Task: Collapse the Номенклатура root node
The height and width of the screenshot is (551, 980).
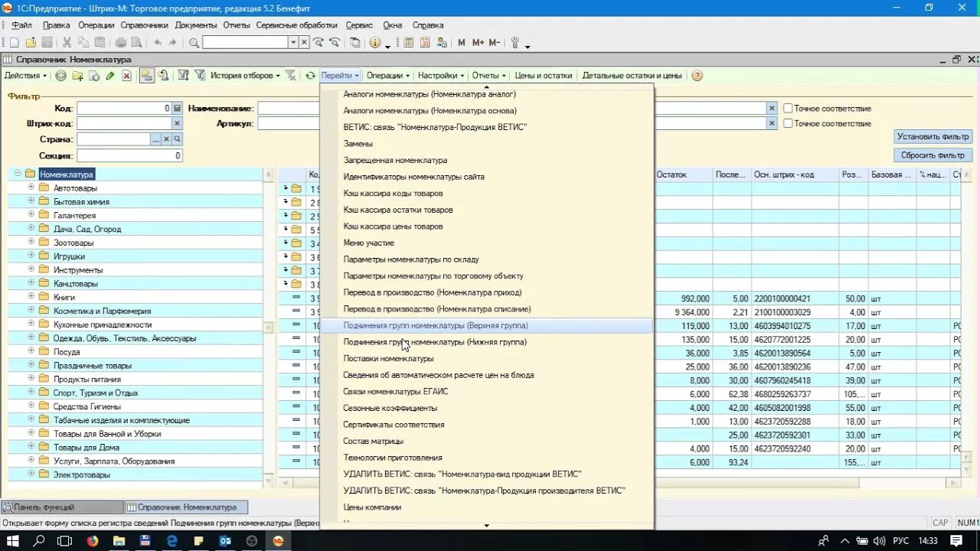Action: 18,174
